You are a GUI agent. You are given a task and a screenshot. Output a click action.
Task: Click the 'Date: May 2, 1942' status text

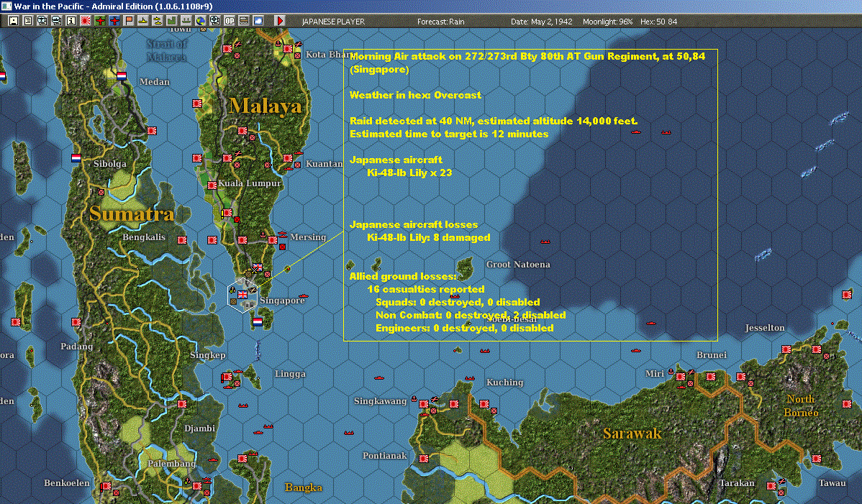[542, 22]
